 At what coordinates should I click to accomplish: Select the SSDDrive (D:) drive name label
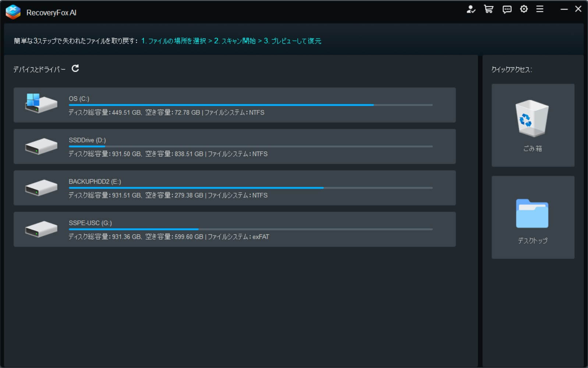(x=87, y=140)
